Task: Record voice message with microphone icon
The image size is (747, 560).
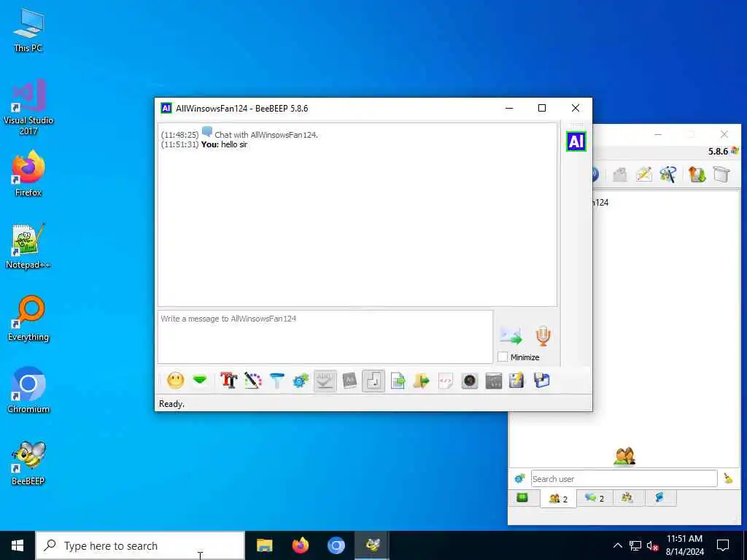Action: pos(543,335)
